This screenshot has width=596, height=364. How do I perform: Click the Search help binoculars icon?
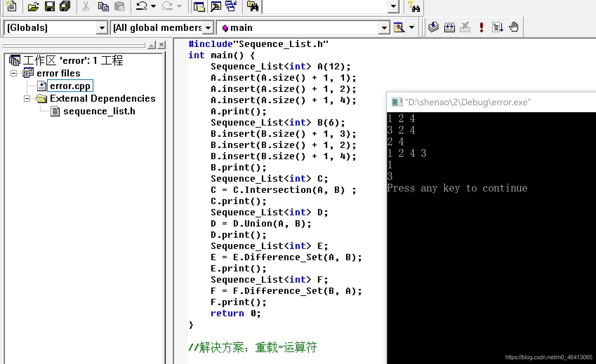coord(414,6)
